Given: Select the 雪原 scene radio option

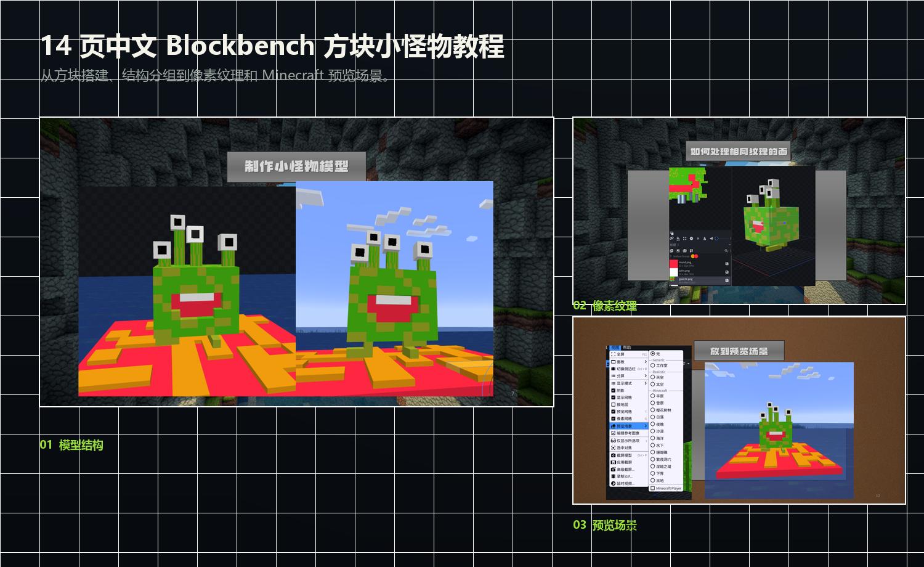Looking at the screenshot, I should click(x=652, y=403).
